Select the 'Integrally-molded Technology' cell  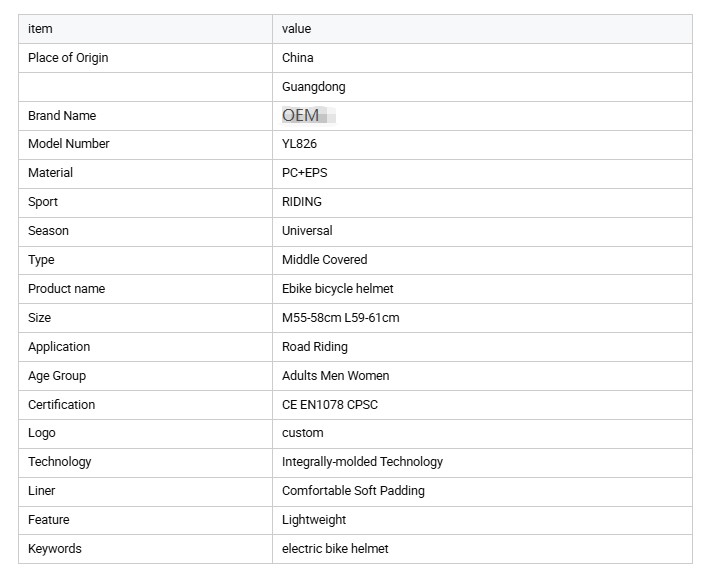pyautogui.click(x=483, y=463)
